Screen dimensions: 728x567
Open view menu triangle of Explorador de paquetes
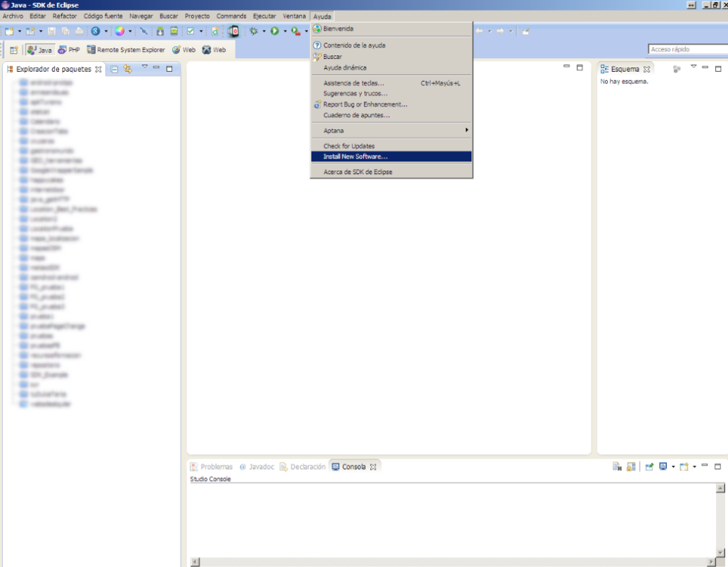tap(144, 66)
